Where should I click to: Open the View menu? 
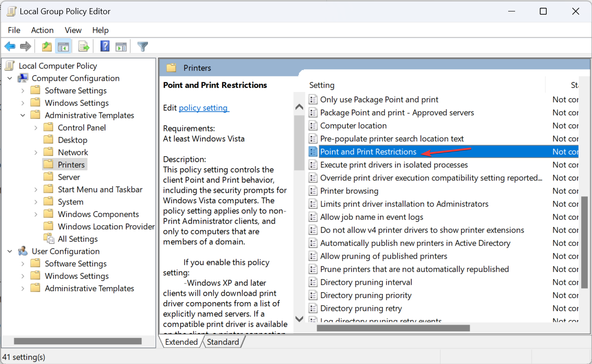click(73, 30)
